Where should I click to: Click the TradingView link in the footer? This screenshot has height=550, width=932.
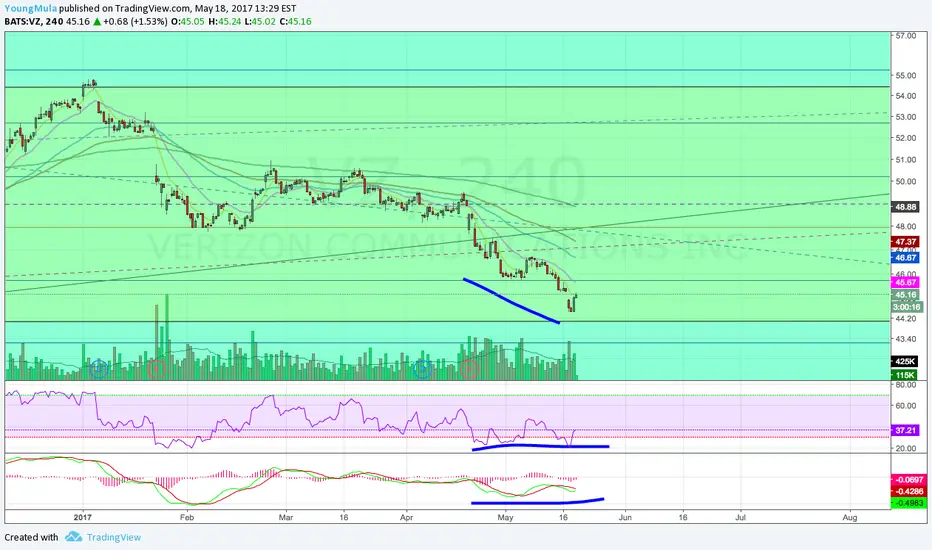point(114,537)
